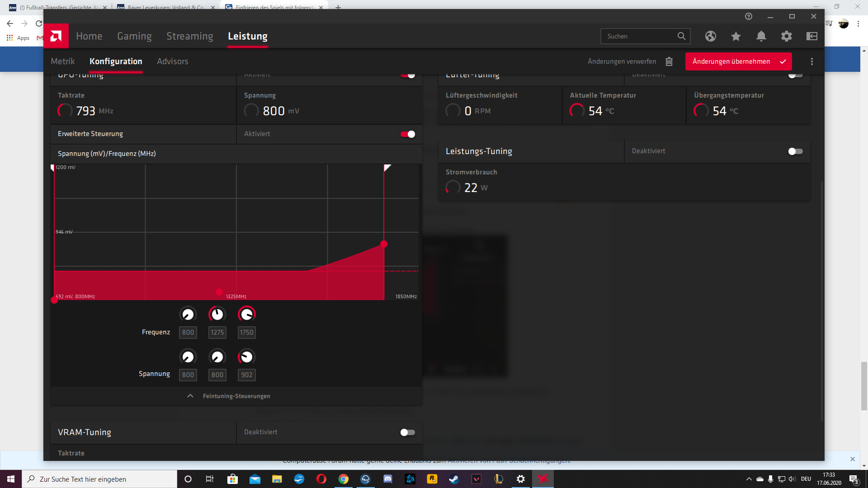The width and height of the screenshot is (868, 488).
Task: Open the three-dot more options menu
Action: (812, 61)
